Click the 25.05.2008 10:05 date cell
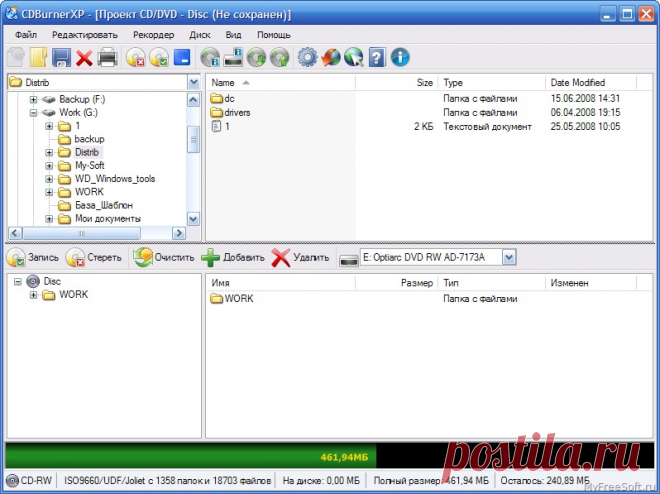Viewport: 660px width, 494px height. click(585, 126)
